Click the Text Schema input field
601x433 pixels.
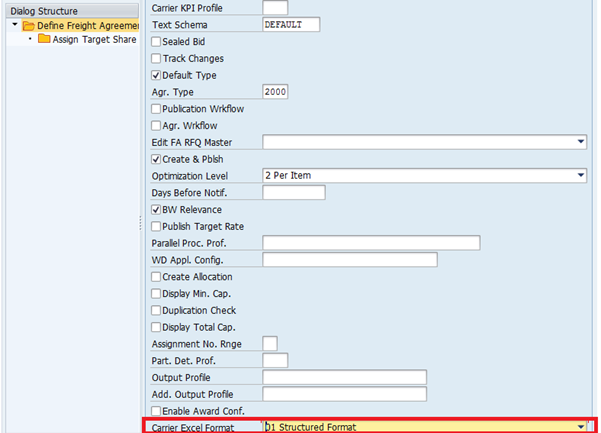click(x=291, y=24)
